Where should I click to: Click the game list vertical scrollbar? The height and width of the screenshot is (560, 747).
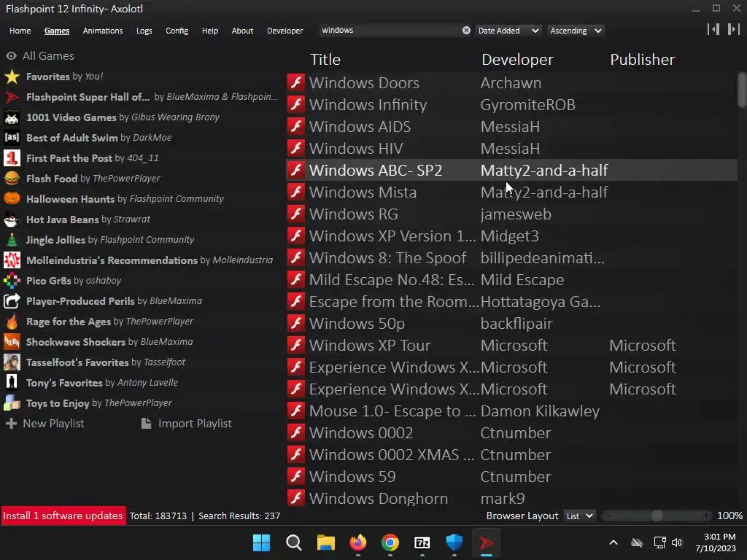pyautogui.click(x=742, y=90)
